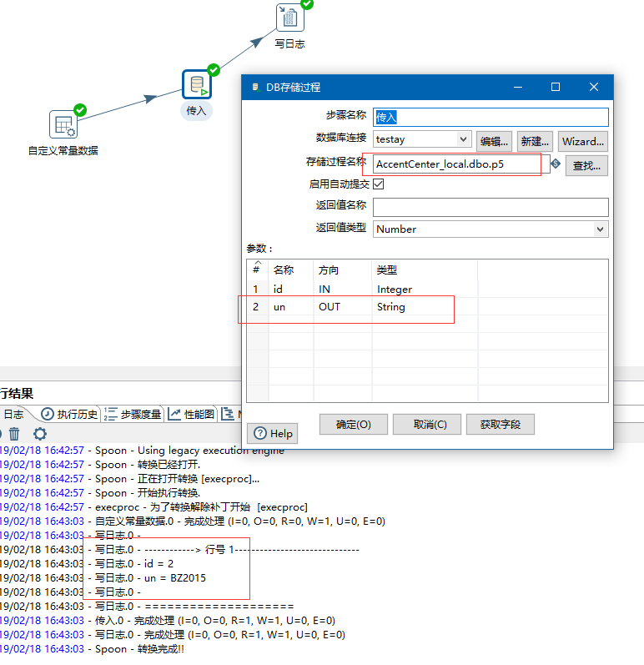Click the 'String' type cell
This screenshot has height=665, width=644.
425,306
